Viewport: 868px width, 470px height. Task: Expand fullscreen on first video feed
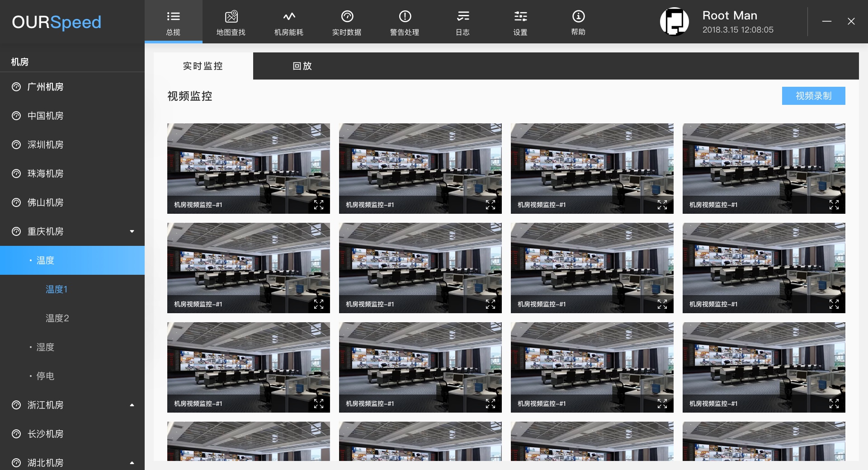[x=319, y=205]
